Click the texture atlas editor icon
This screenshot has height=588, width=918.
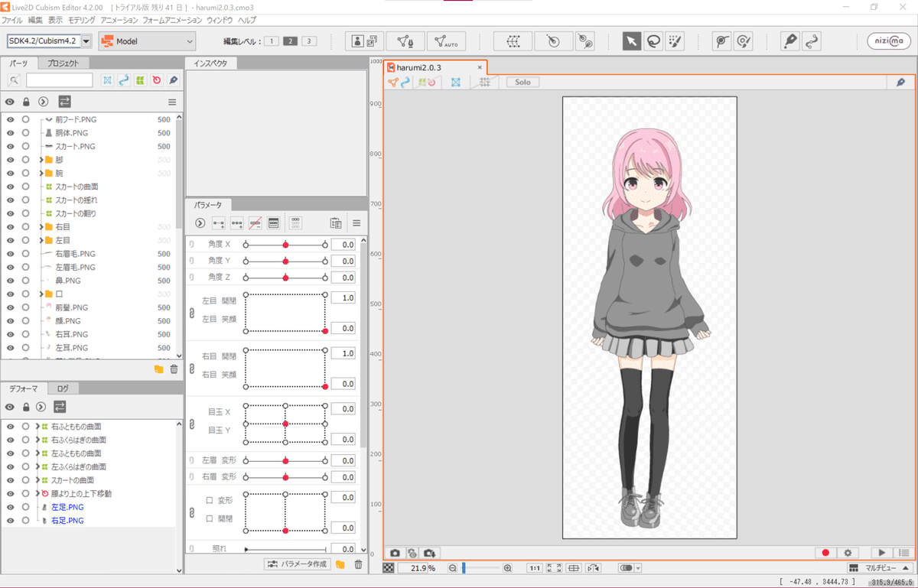coord(364,41)
